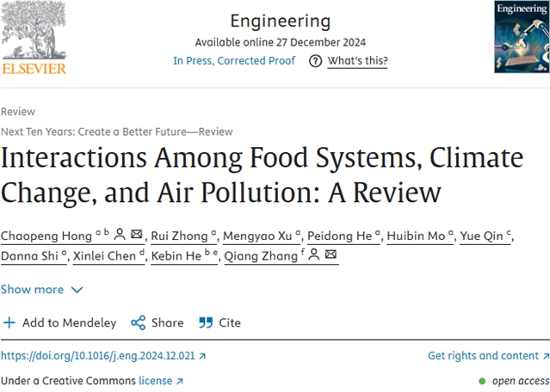Expand the Show more chevron
The height and width of the screenshot is (392, 550).
point(77,290)
